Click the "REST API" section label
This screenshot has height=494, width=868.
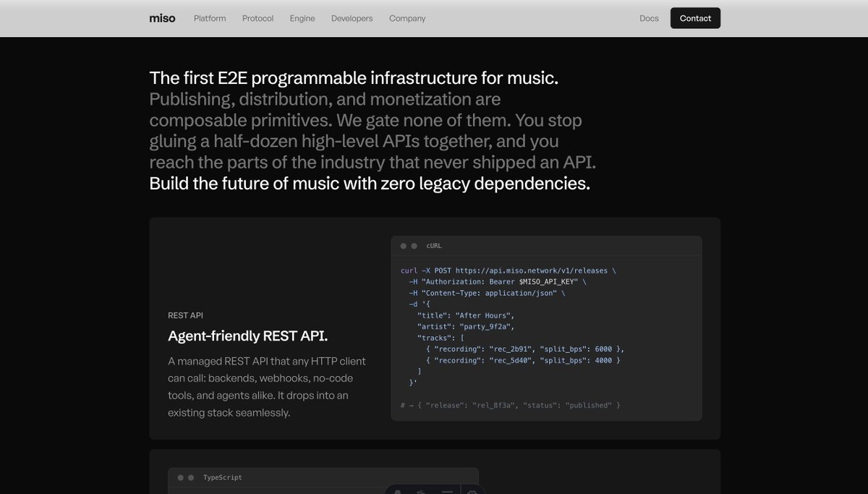185,315
